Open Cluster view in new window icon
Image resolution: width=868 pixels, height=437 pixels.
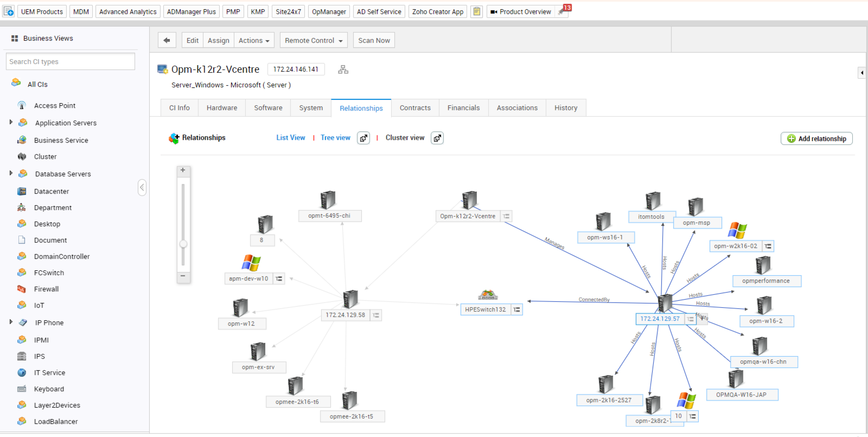click(x=437, y=138)
